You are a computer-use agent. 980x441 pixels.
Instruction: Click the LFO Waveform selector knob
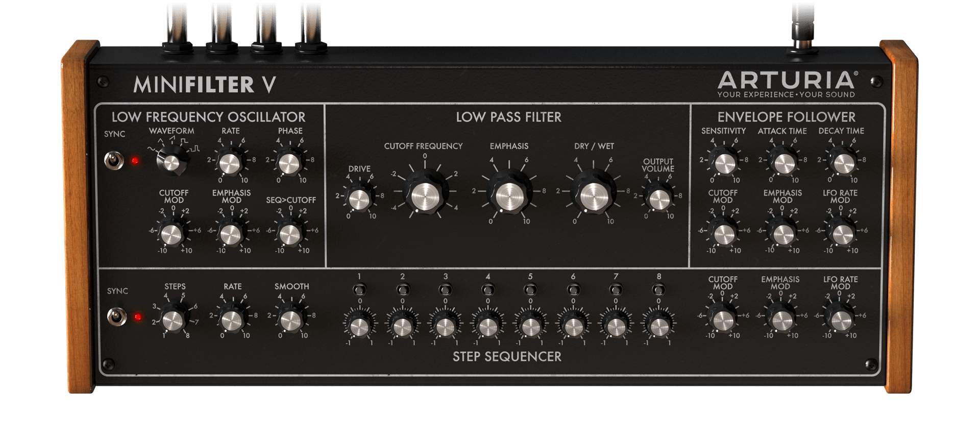point(173,161)
